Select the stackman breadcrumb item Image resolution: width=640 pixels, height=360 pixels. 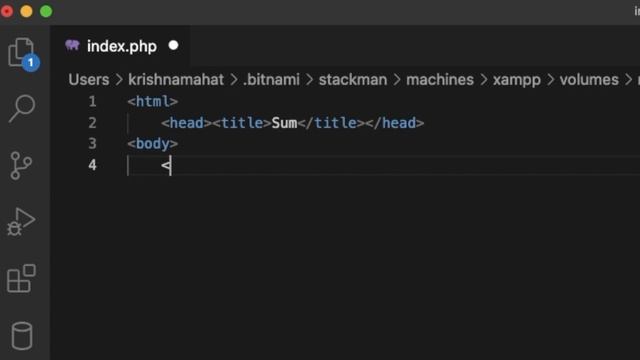[353, 80]
